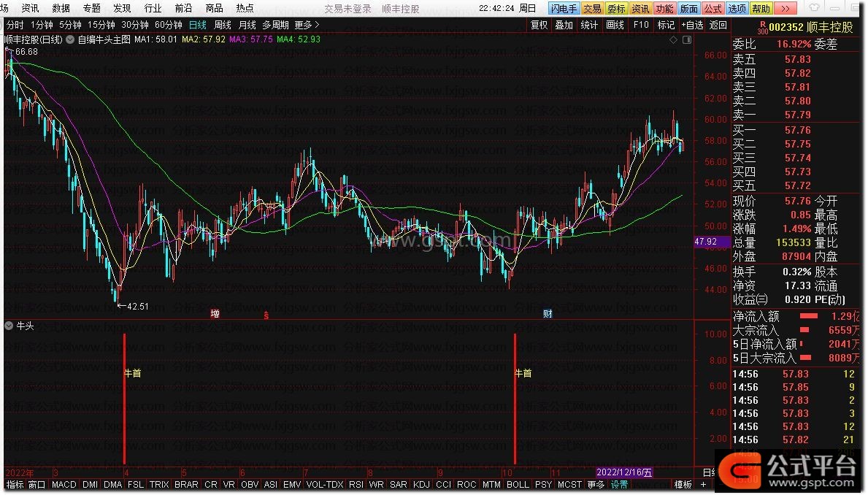Expand 更多 period options in timeframe bar
868x495 pixels.
tap(307, 25)
